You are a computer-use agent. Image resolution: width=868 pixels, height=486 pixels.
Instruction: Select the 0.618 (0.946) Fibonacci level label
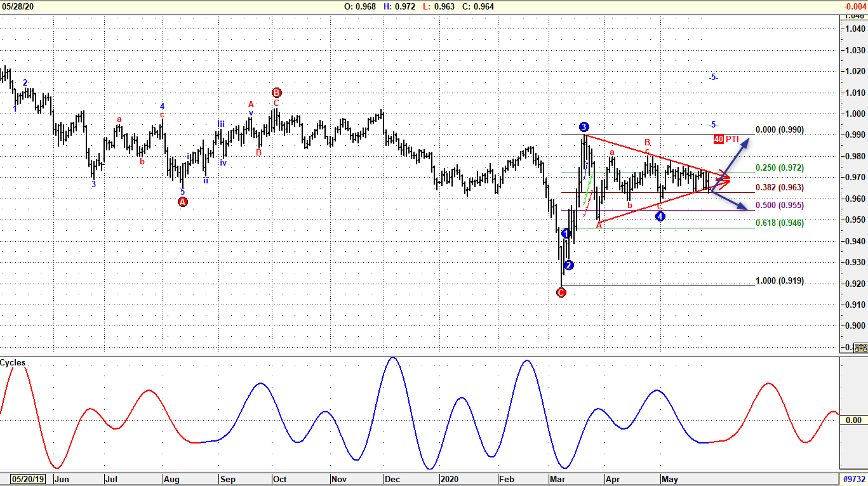click(780, 223)
